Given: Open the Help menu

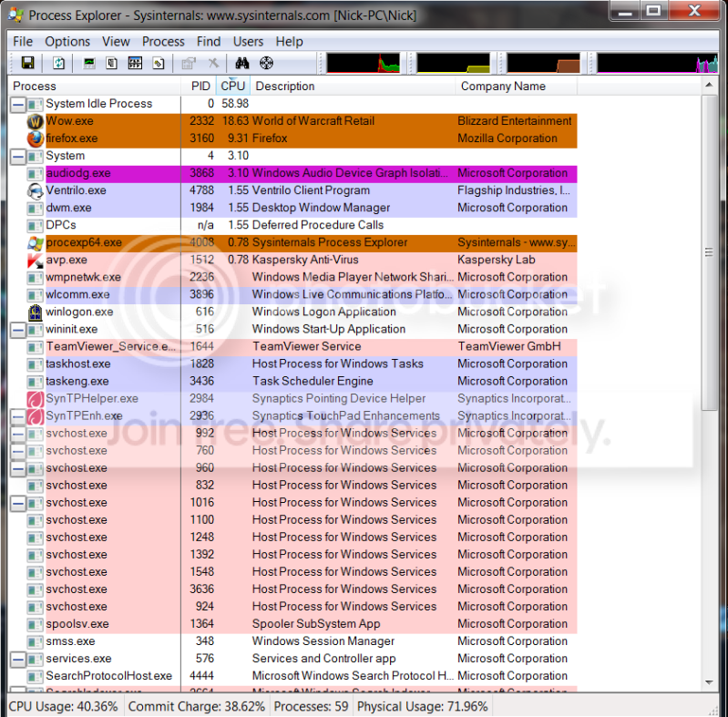Looking at the screenshot, I should pyautogui.click(x=289, y=41).
